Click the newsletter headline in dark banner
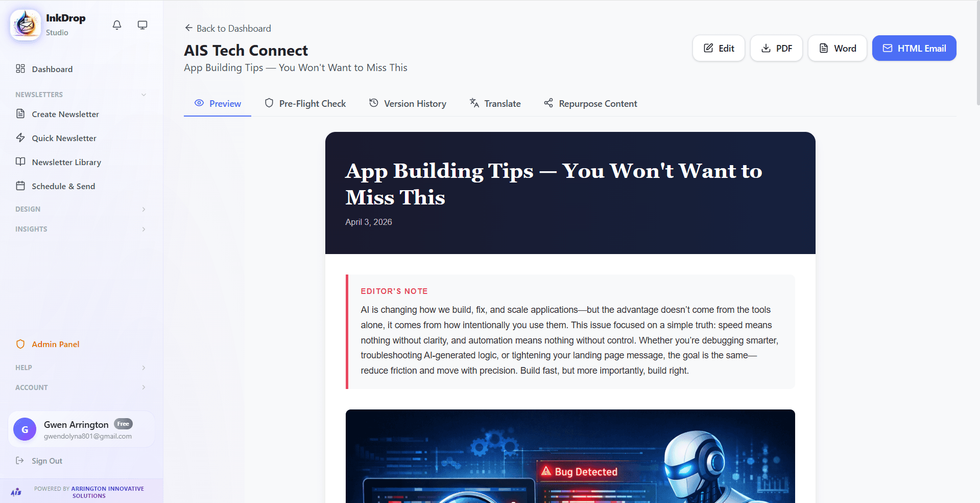Image resolution: width=980 pixels, height=503 pixels. pos(554,184)
